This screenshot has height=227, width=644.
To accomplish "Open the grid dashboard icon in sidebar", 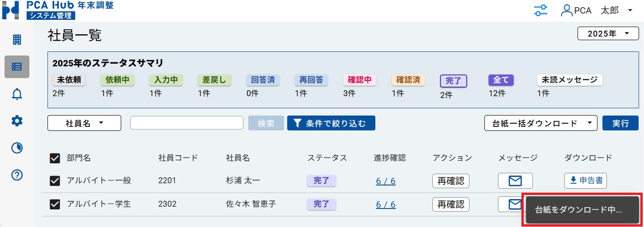I will point(17,40).
